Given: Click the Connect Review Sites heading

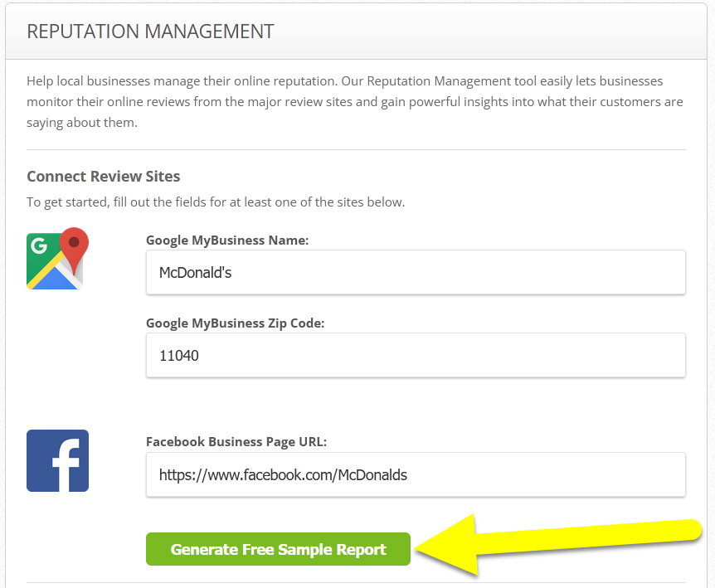Looking at the screenshot, I should (104, 177).
